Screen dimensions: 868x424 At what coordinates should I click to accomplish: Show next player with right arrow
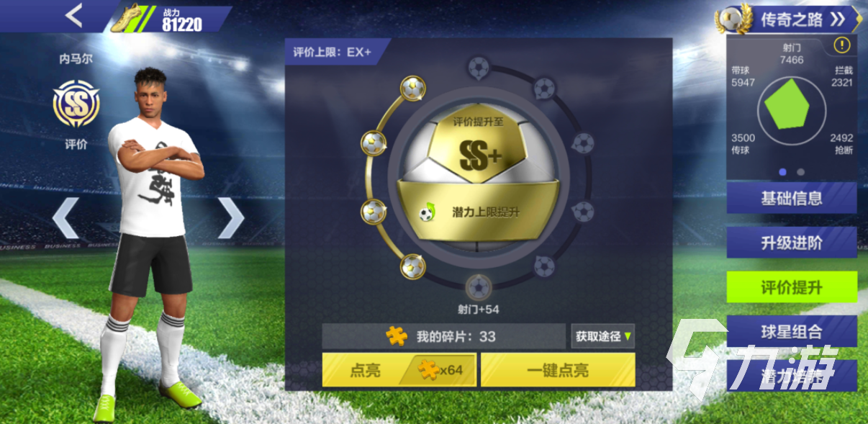(x=231, y=217)
